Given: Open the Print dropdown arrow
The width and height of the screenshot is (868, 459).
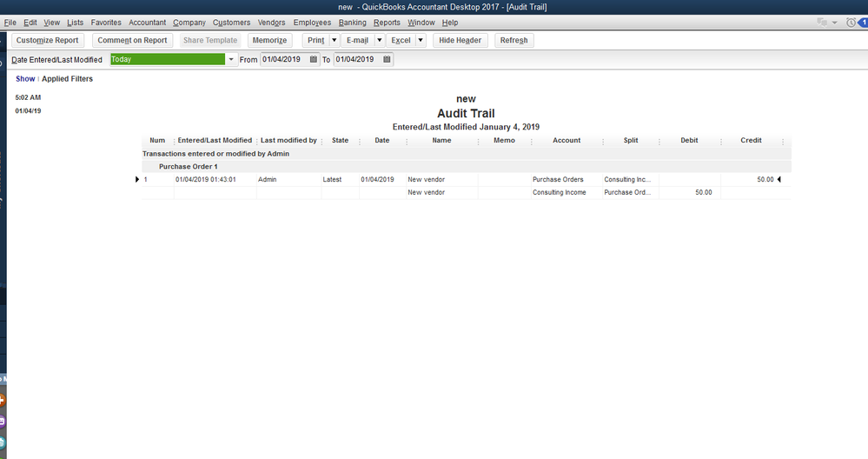Looking at the screenshot, I should [334, 40].
